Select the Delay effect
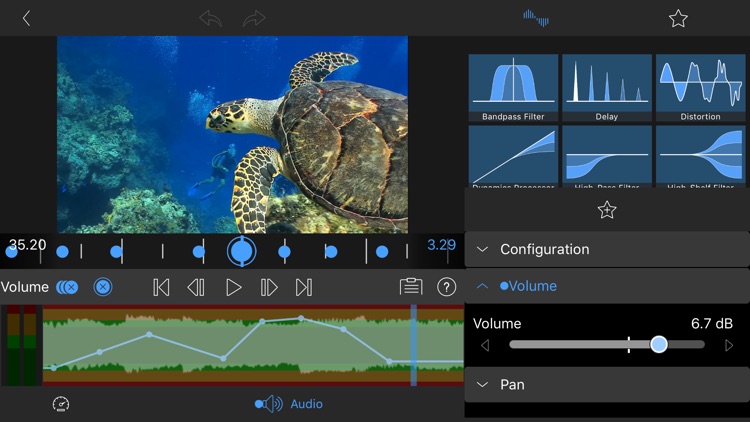Screen dimensions: 750x422 pos(607,88)
